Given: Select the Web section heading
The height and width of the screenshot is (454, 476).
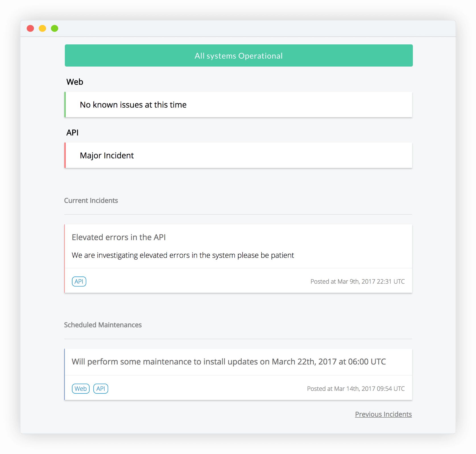Looking at the screenshot, I should pyautogui.click(x=74, y=82).
